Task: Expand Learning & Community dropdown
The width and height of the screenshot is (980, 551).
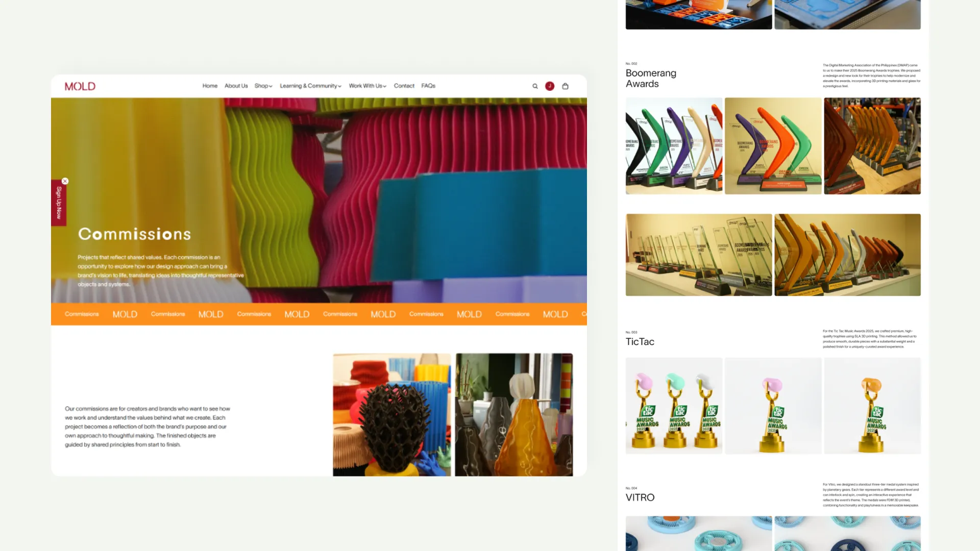Action: point(310,86)
